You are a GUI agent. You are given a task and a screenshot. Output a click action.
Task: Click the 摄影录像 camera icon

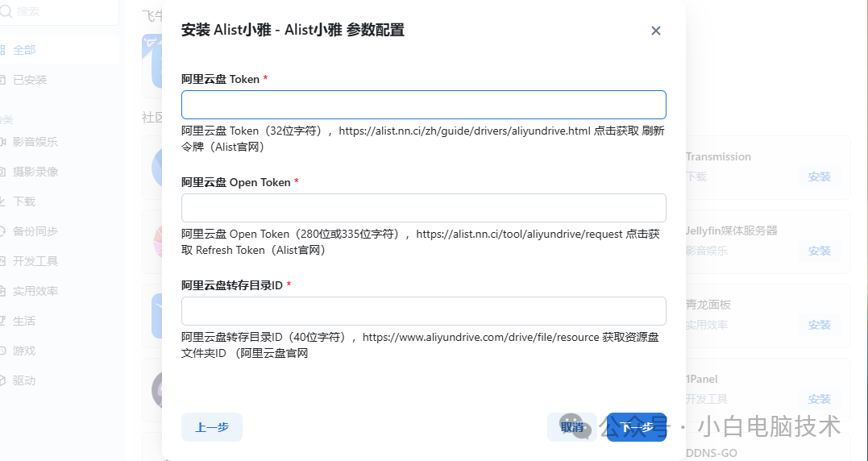click(2, 172)
